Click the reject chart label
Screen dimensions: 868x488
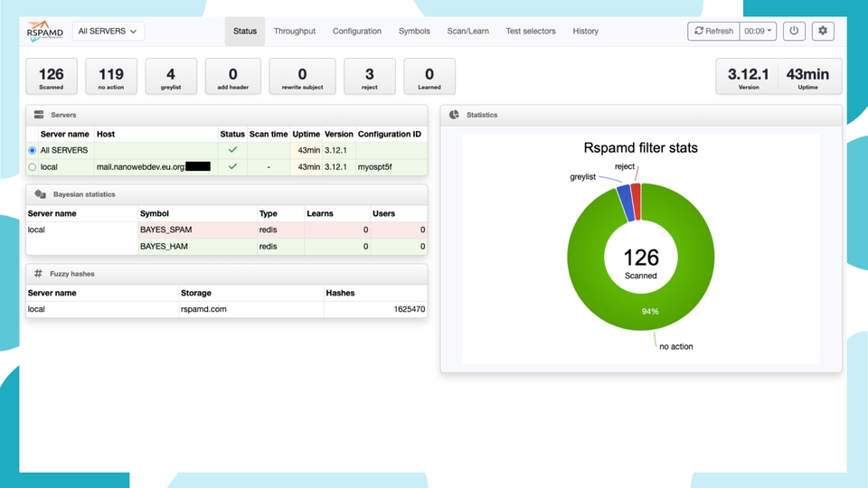(x=625, y=166)
